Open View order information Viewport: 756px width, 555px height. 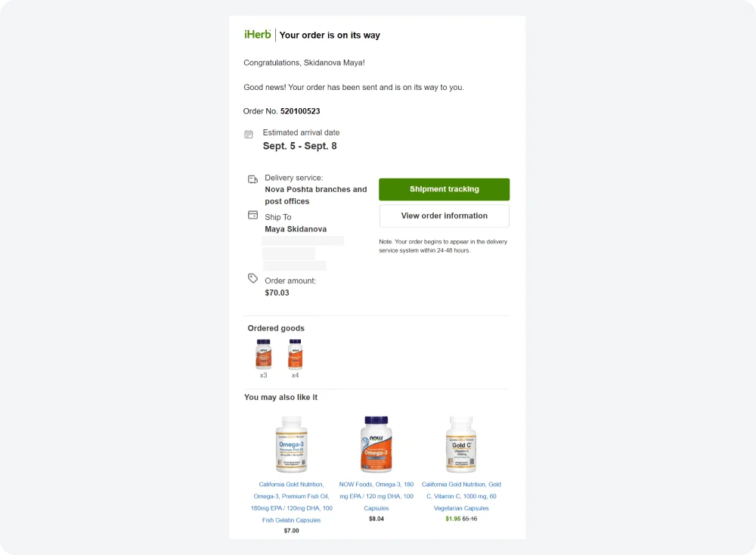[x=444, y=215]
